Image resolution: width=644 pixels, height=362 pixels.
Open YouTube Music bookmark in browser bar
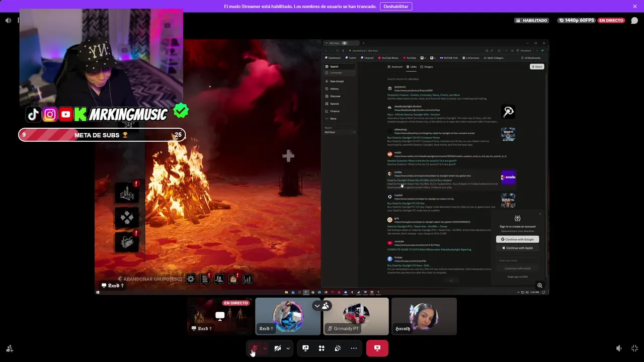[x=388, y=58]
